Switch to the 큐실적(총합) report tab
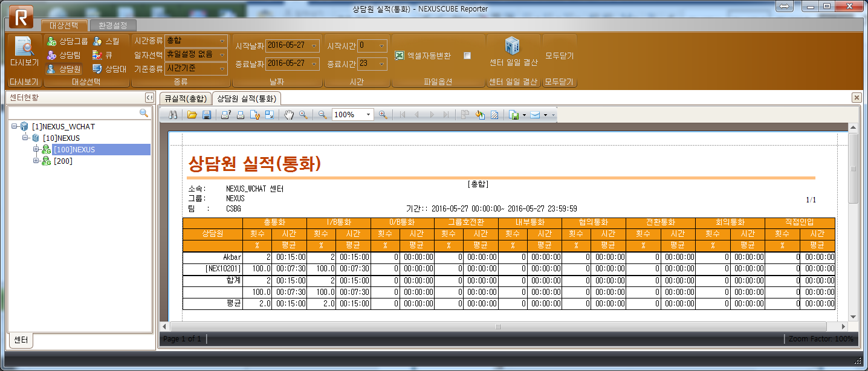Viewport: 868px width, 371px height. pos(186,98)
